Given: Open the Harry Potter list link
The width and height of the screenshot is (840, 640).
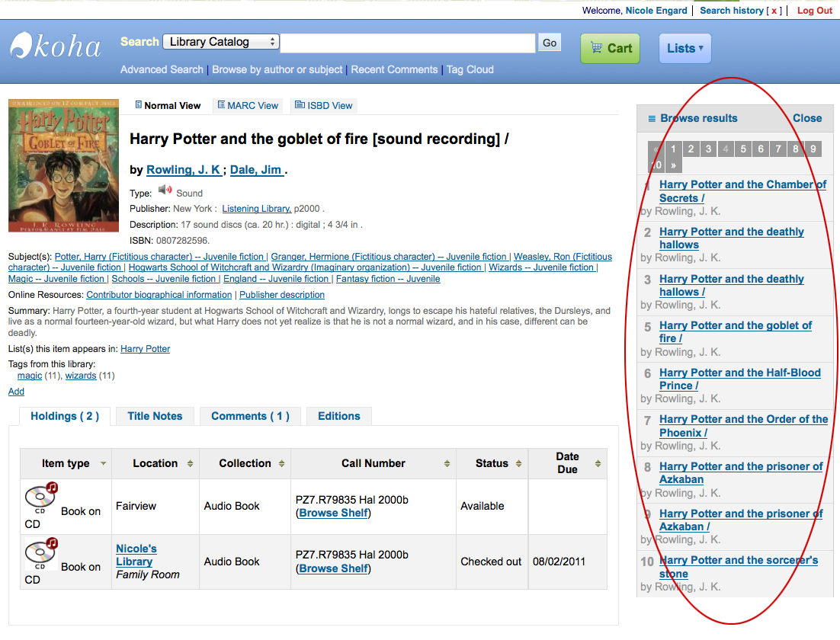Looking at the screenshot, I should [145, 349].
